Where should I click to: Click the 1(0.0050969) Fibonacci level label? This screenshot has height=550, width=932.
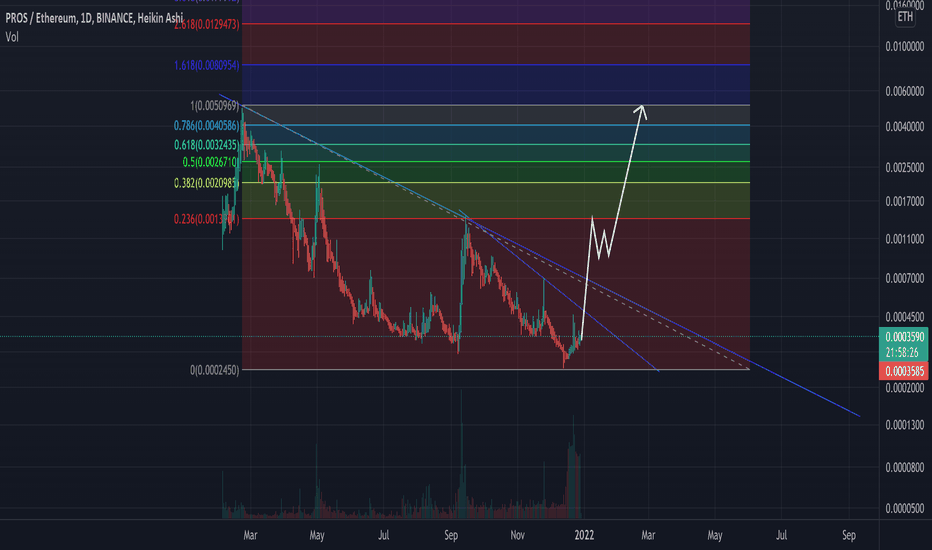click(215, 106)
